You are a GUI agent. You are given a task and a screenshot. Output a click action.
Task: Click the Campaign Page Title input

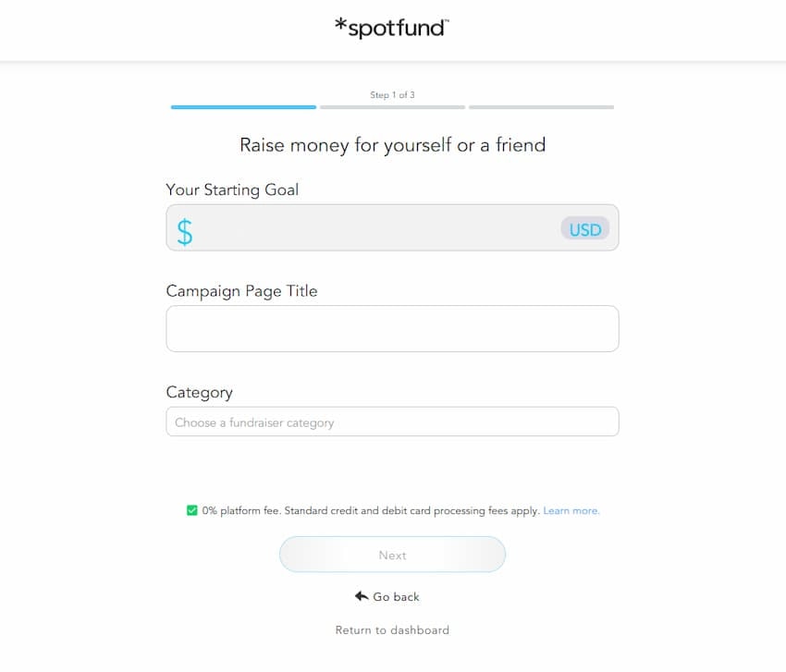tap(392, 329)
